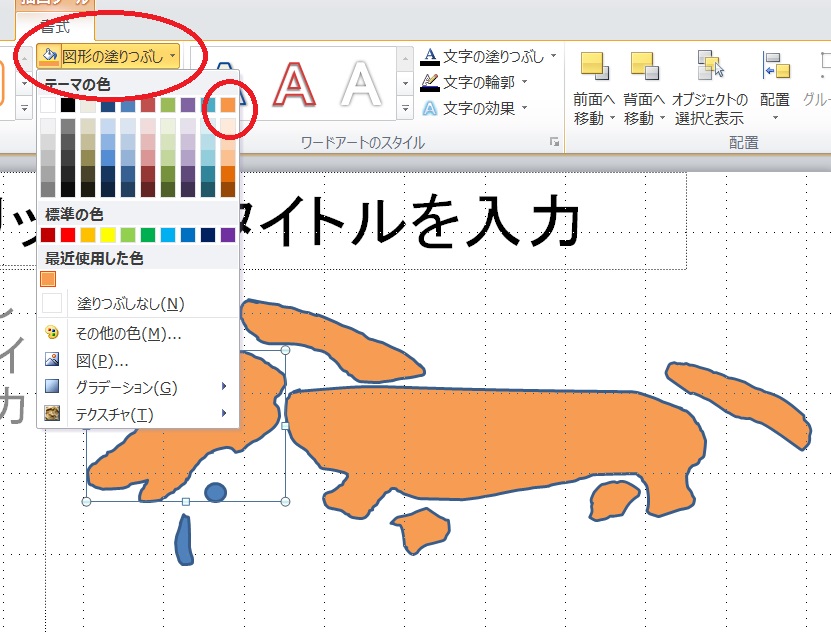Open 文字の効果 dropdown arrow
This screenshot has height=632, width=831.
[x=525, y=108]
